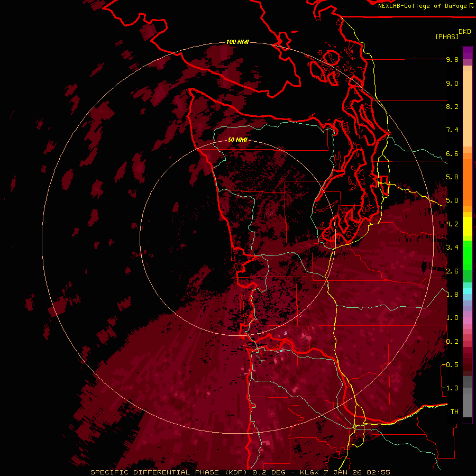The height and width of the screenshot is (476, 476).
Task: Pick the bright green color bar segment
Action: 467,255
